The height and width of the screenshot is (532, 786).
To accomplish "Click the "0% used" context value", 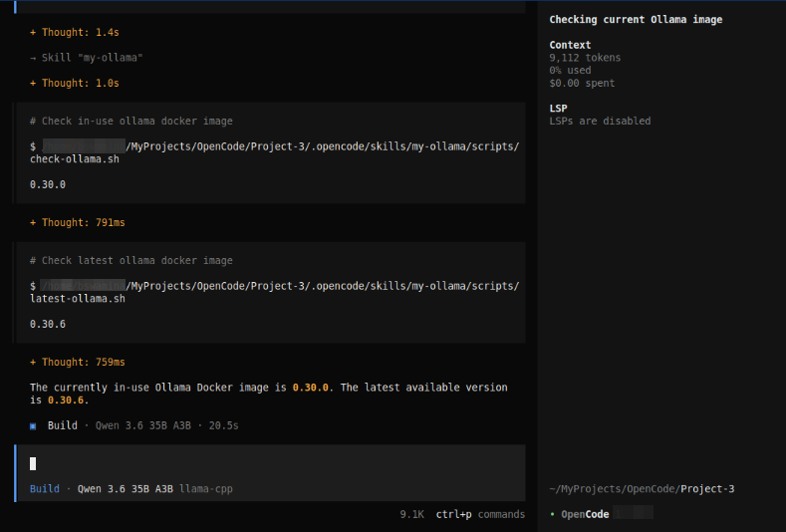I will (x=570, y=70).
